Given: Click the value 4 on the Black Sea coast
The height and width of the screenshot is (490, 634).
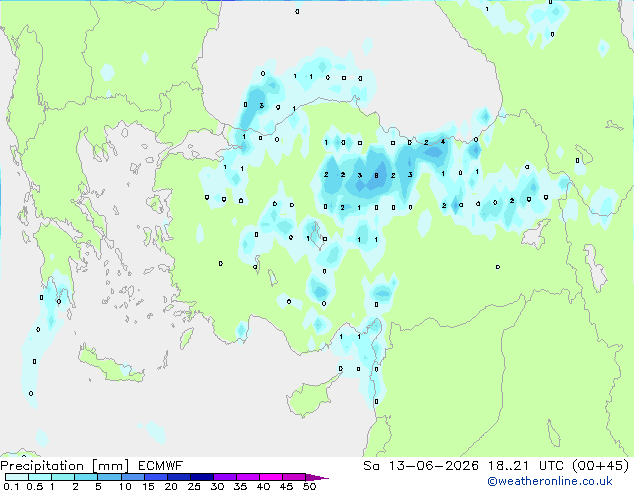Looking at the screenshot, I should tap(443, 142).
